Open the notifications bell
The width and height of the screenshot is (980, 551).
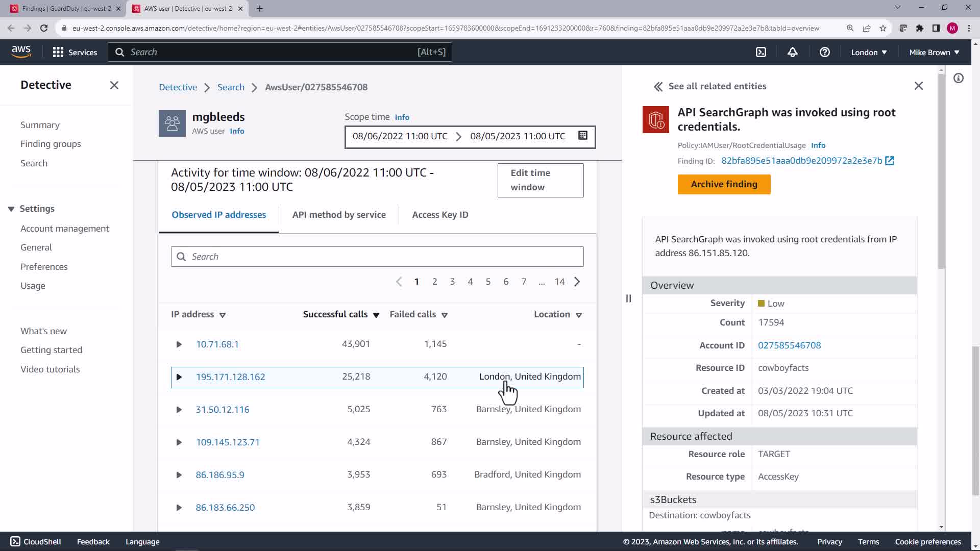[x=792, y=52]
